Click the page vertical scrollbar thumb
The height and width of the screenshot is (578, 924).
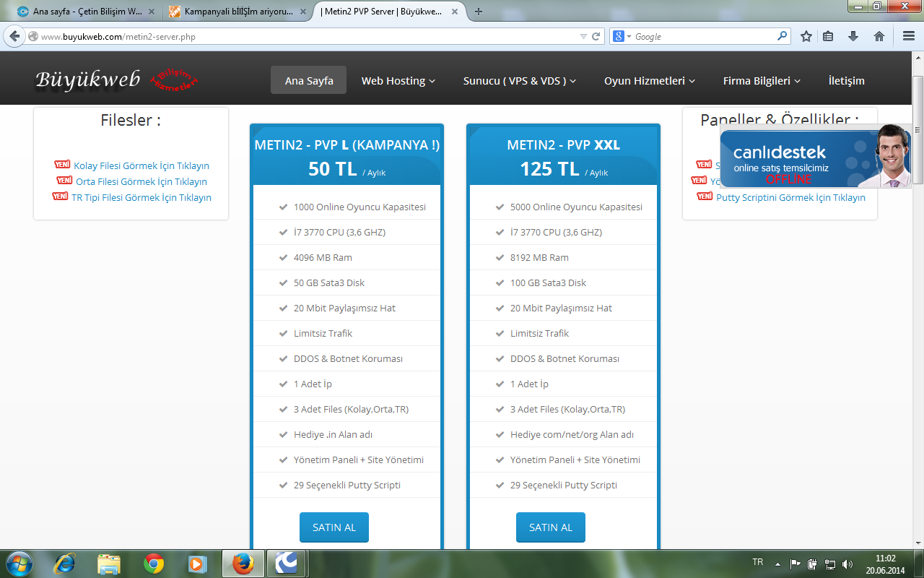tap(918, 130)
